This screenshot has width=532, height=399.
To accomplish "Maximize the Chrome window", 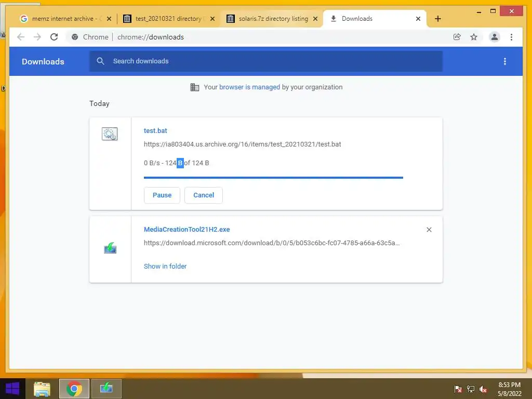I will [493, 11].
